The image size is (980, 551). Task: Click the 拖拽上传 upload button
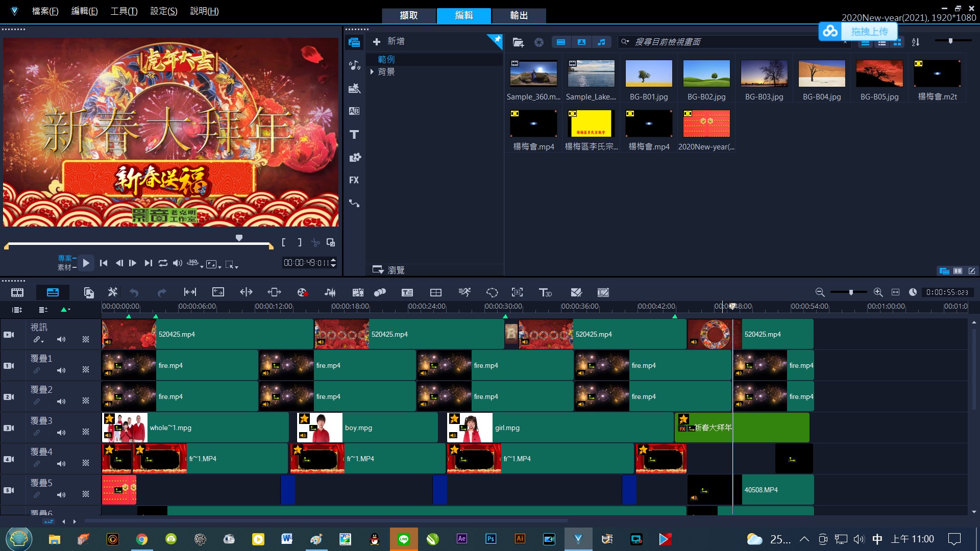(x=858, y=32)
